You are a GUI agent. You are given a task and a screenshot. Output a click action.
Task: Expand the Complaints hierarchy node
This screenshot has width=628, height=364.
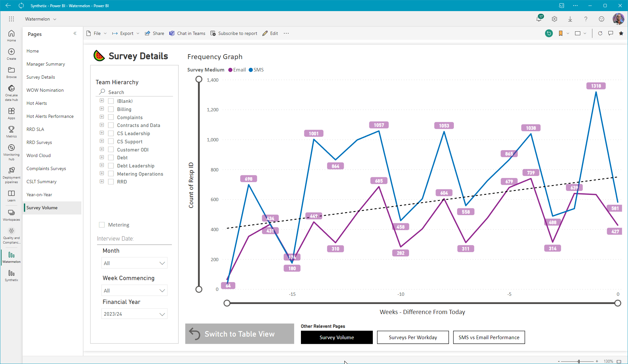(102, 117)
